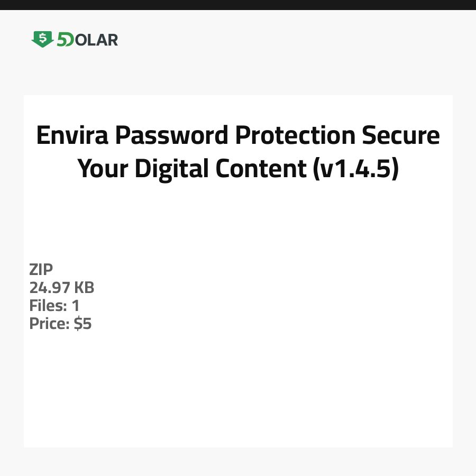Click the number 1 after Files
Screen dimensions: 476x476
coord(75,306)
